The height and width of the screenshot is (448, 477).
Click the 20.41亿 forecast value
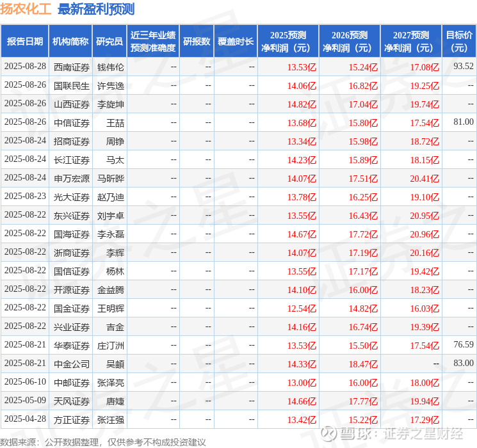(424, 179)
